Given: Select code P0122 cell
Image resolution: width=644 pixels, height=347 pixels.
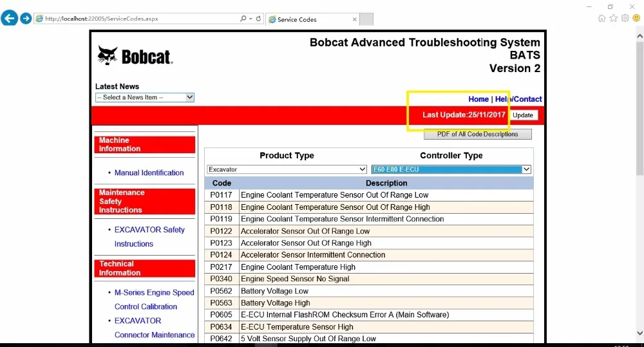Looking at the screenshot, I should click(222, 231).
